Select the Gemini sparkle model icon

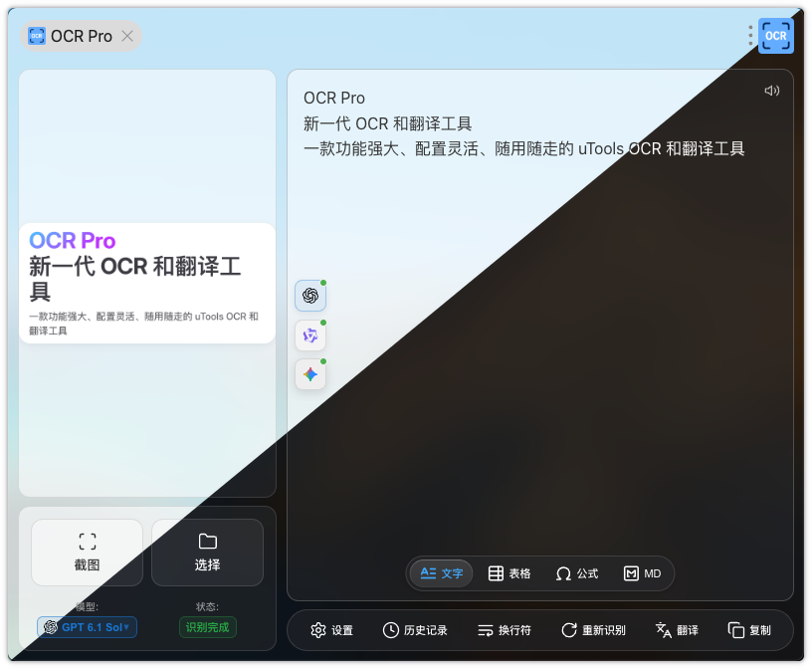310,374
